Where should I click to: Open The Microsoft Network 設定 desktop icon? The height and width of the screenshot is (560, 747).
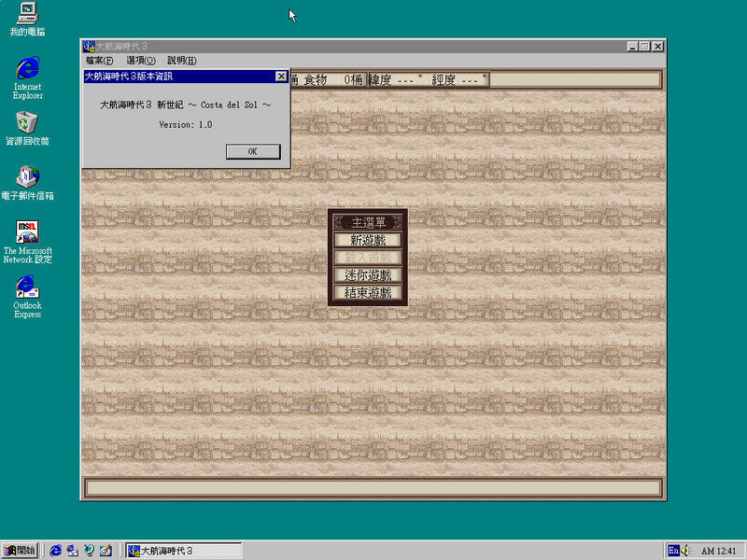pos(28,242)
